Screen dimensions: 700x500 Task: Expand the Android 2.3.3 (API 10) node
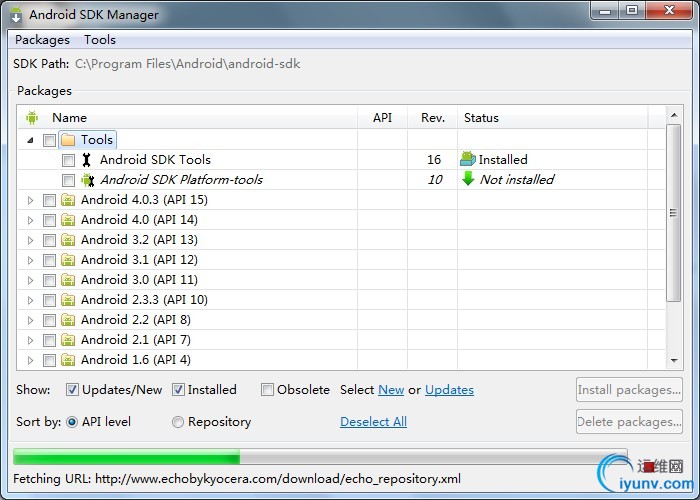coord(30,300)
